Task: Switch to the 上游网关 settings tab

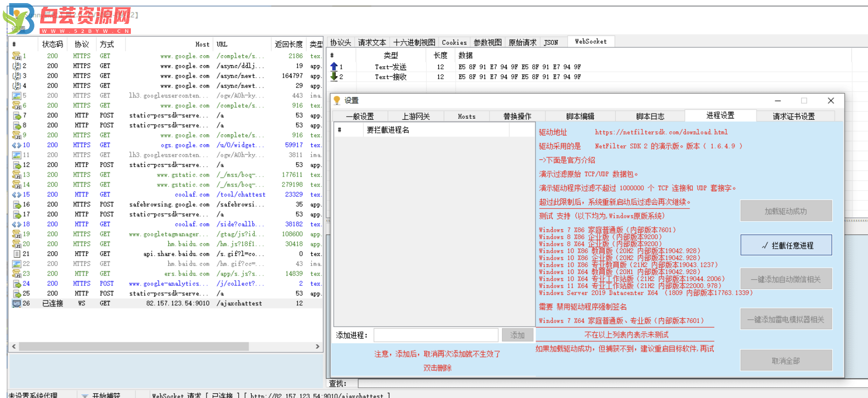Action: pos(416,117)
